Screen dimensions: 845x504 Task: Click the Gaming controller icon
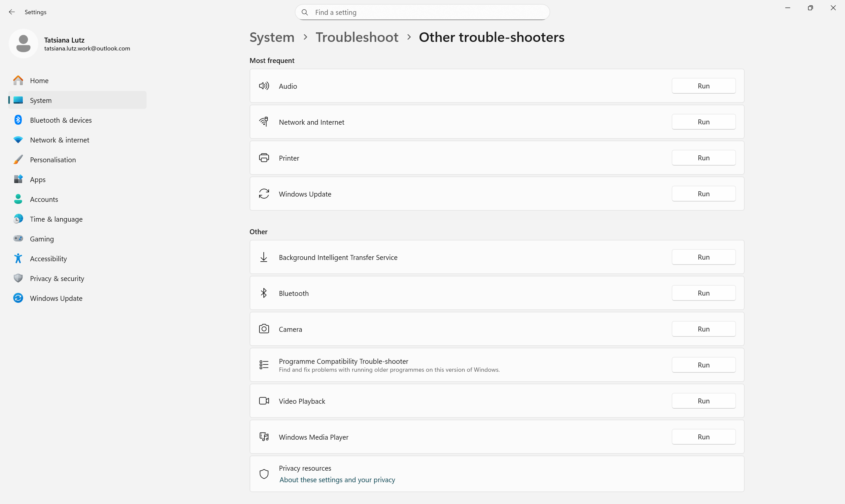click(x=18, y=239)
